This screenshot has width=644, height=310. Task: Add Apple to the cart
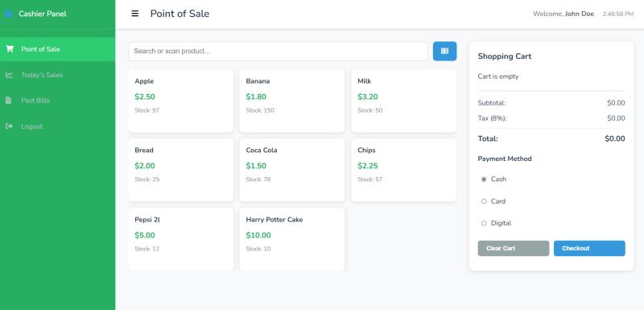pos(180,101)
